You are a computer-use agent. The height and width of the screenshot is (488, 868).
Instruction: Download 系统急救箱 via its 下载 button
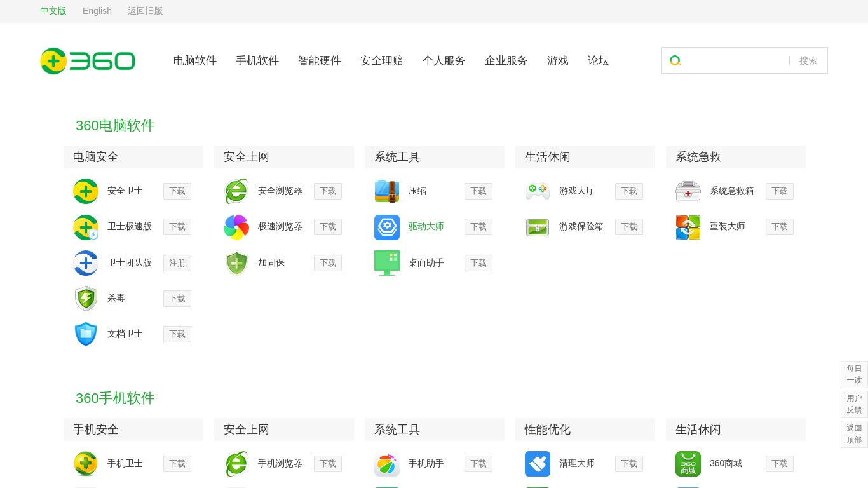pos(780,191)
